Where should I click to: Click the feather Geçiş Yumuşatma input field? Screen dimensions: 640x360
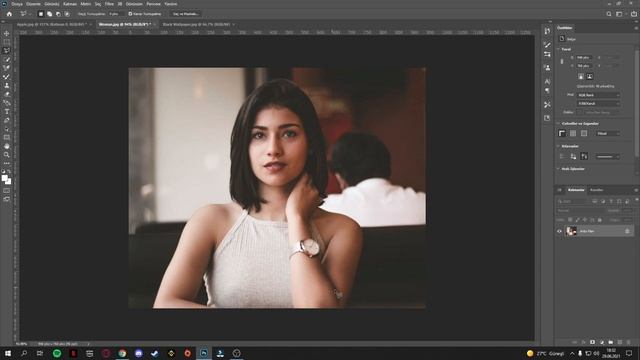click(x=115, y=14)
